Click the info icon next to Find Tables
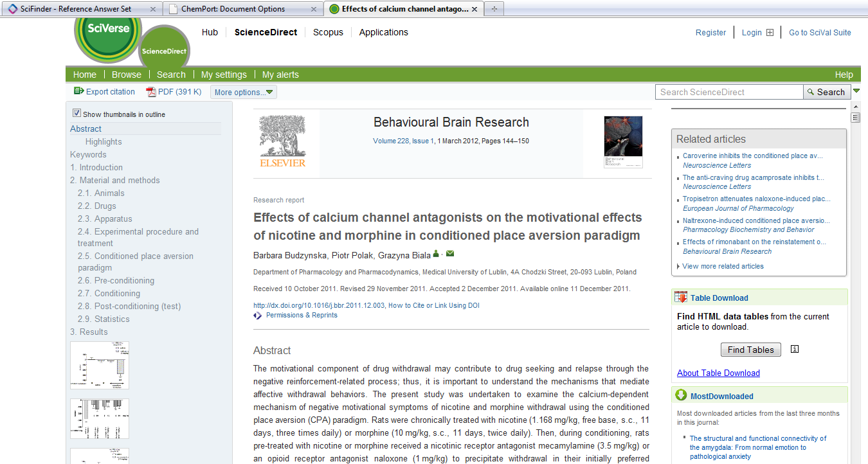 tap(795, 349)
